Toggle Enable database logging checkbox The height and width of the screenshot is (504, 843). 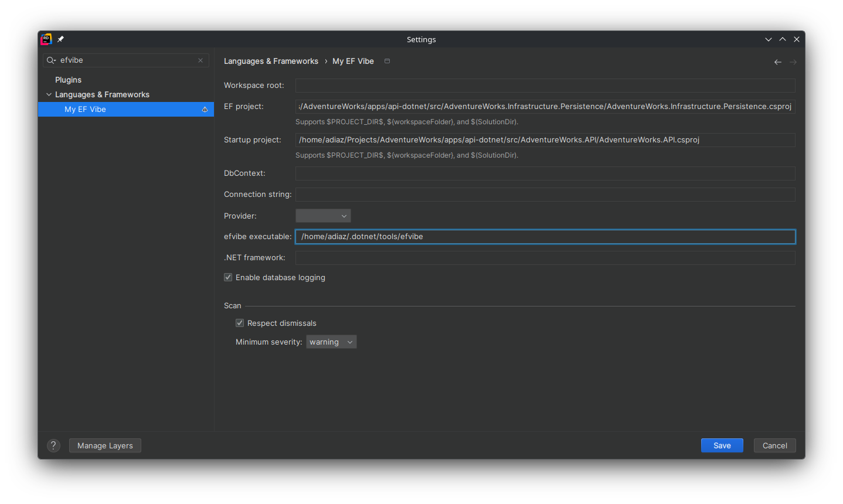coord(228,277)
